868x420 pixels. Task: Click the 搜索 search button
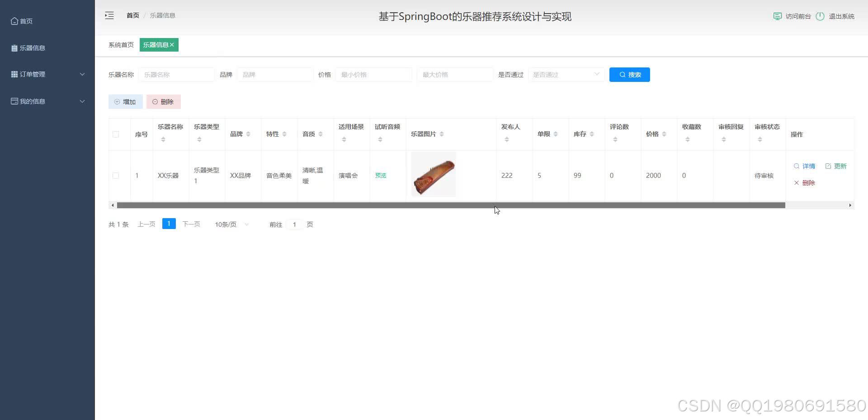tap(629, 74)
